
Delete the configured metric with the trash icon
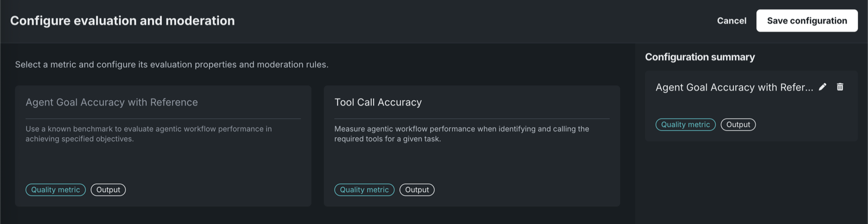pyautogui.click(x=840, y=87)
